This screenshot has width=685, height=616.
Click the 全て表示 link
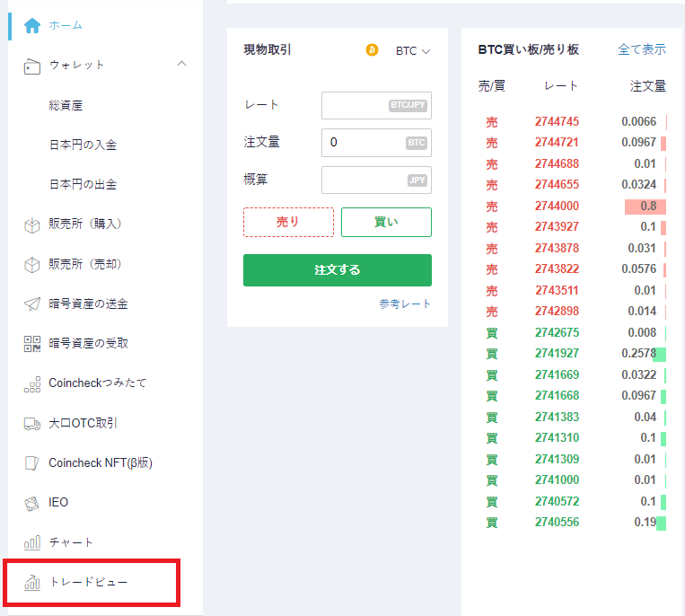pos(641,49)
